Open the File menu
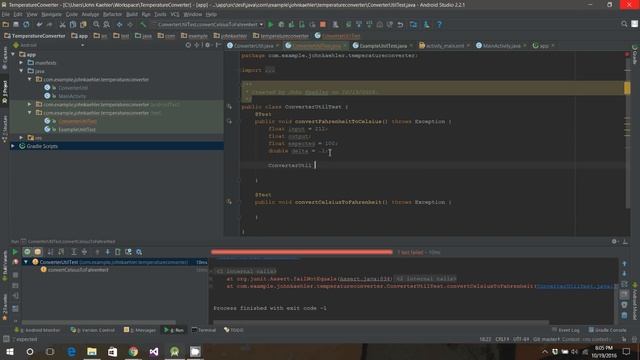The height and width of the screenshot is (360, 640). [6, 14]
